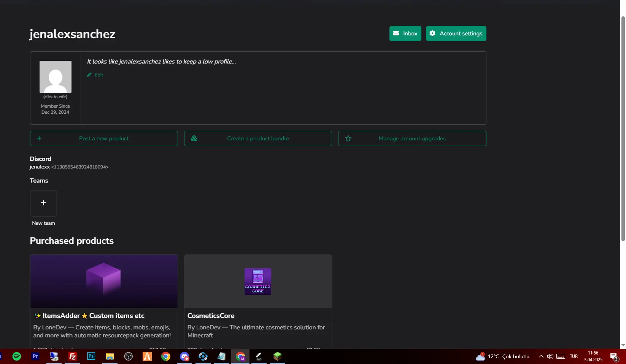
Task: Open the volume control
Action: 550,356
